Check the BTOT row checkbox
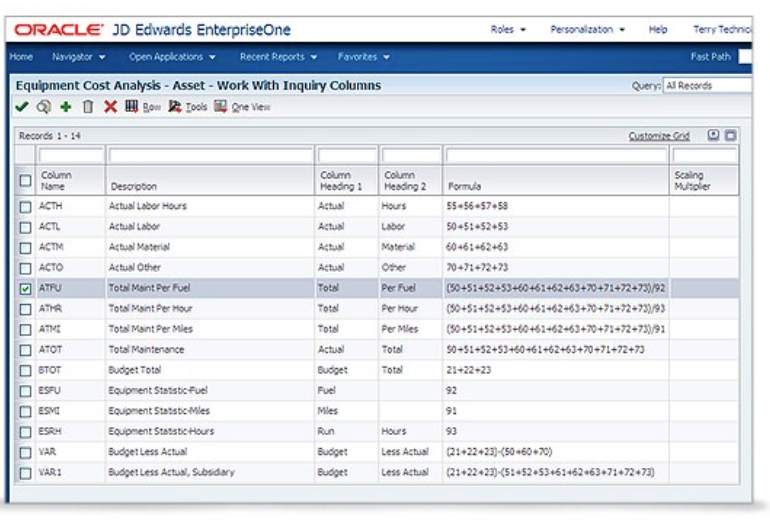770x522 pixels. pyautogui.click(x=26, y=371)
